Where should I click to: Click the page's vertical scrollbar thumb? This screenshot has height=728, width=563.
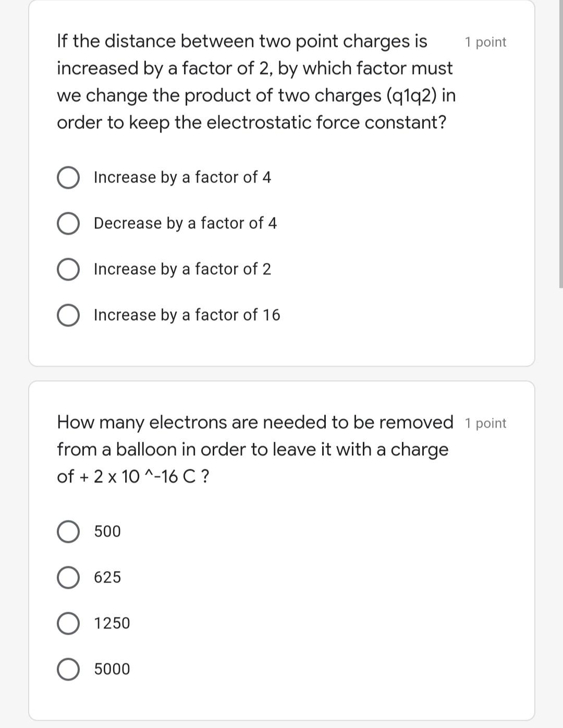pos(561,144)
